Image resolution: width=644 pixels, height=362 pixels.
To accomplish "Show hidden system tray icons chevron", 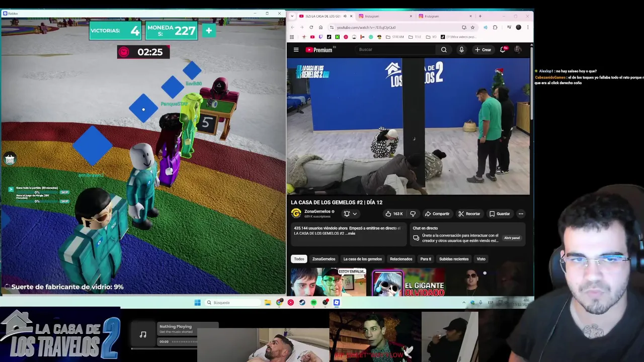I will point(464,303).
